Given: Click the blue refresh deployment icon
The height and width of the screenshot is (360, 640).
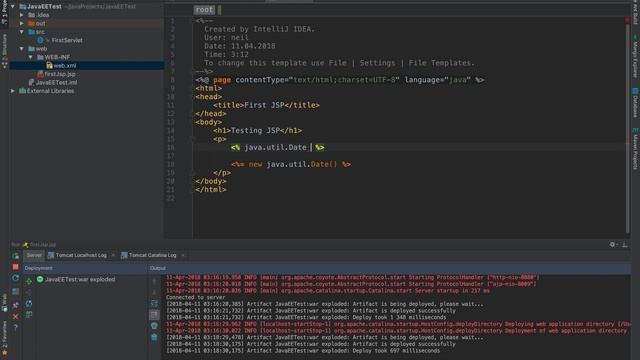Looking at the screenshot, I should click(29, 304).
